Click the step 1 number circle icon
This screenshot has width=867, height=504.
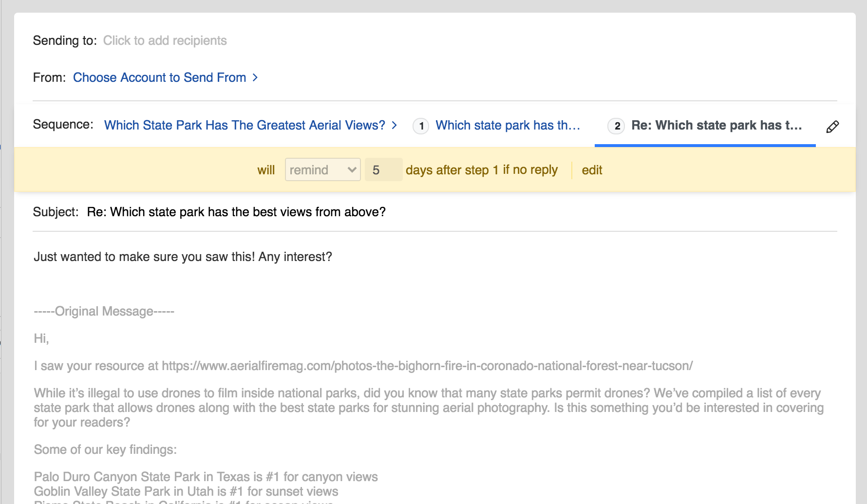click(421, 126)
